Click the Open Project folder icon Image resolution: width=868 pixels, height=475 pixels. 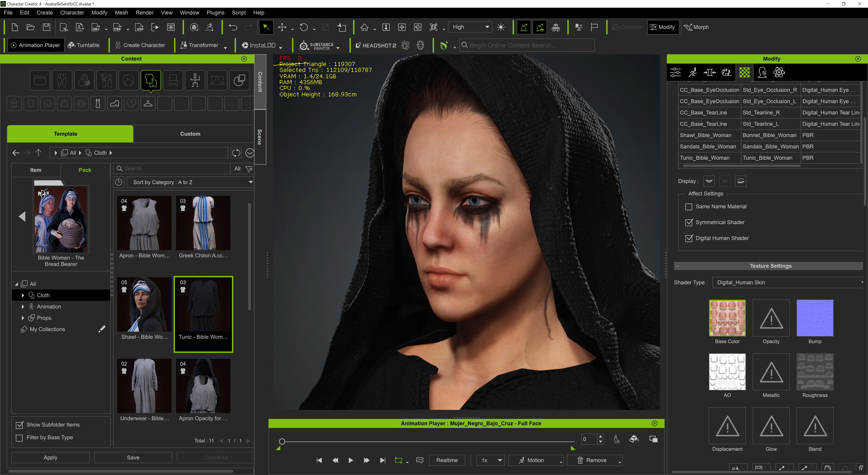[x=31, y=27]
